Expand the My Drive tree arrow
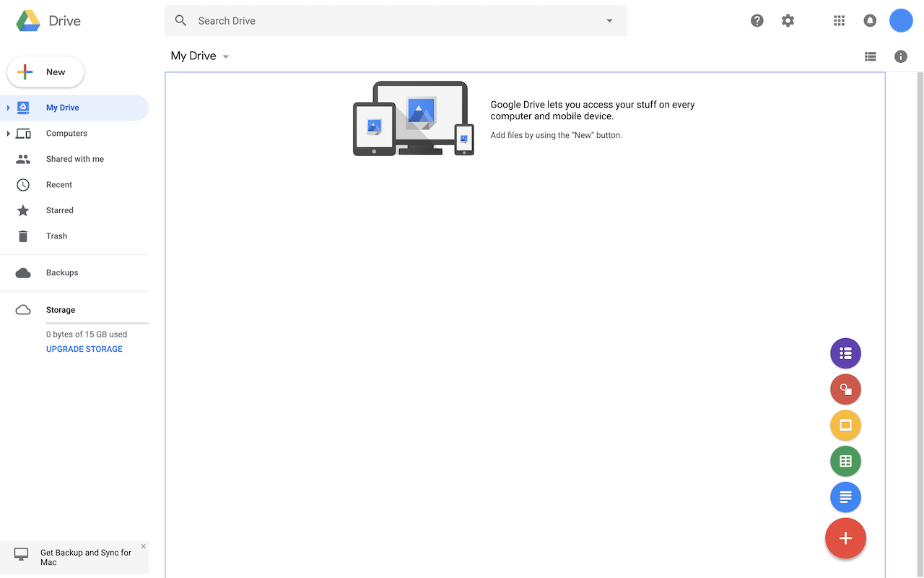This screenshot has height=578, width=924. tap(9, 108)
